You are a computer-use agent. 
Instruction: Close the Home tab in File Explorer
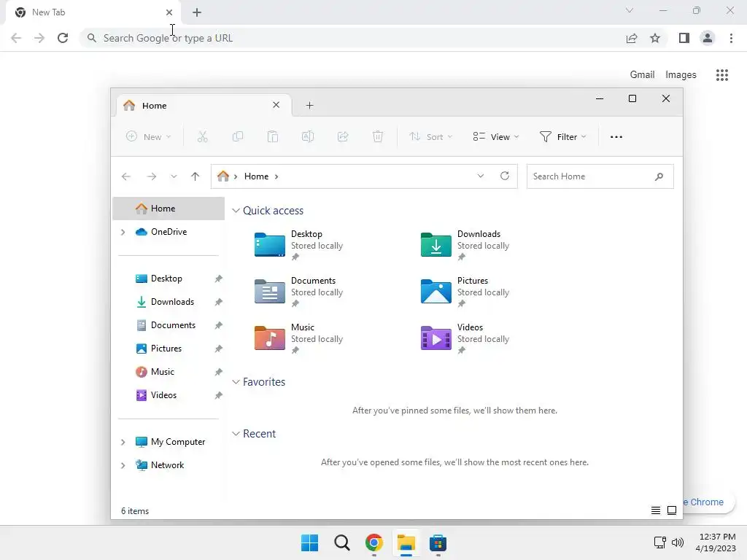coord(276,105)
